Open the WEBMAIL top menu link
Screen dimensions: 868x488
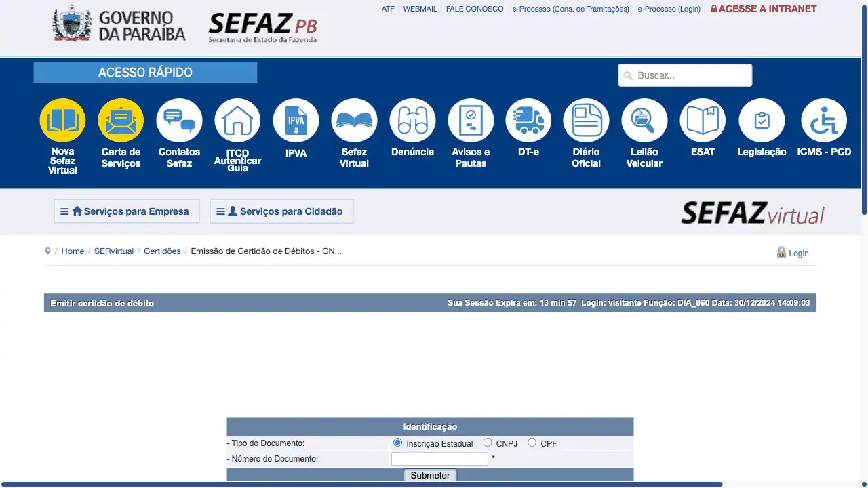tap(420, 9)
